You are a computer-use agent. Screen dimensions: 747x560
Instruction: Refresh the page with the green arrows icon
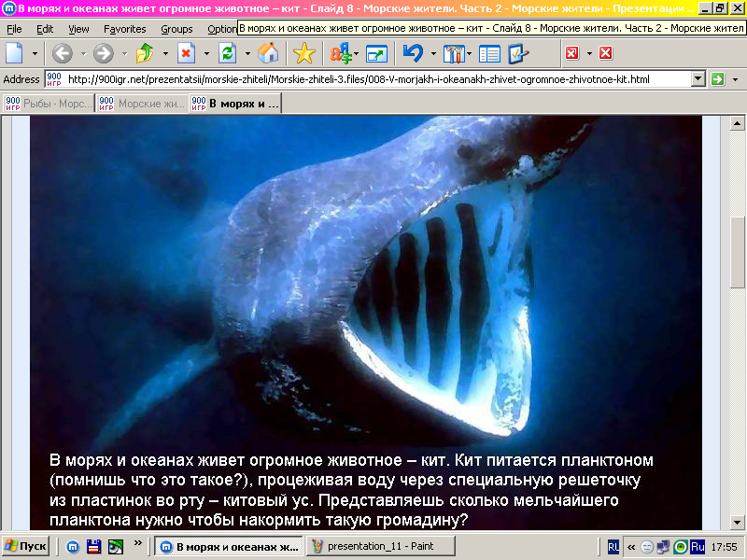pyautogui.click(x=227, y=53)
